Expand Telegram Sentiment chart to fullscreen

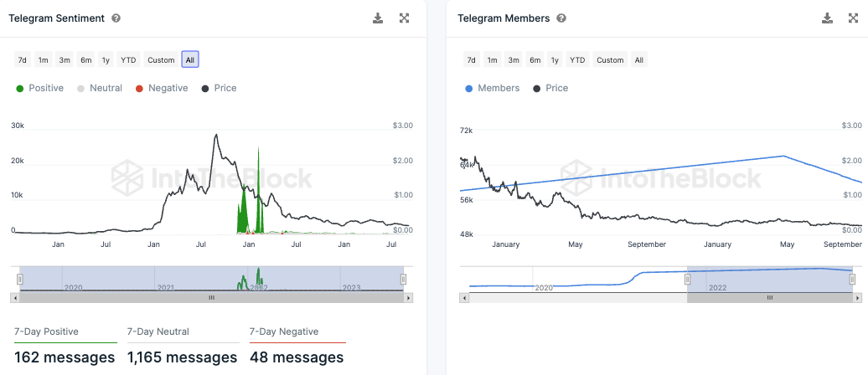pos(404,18)
